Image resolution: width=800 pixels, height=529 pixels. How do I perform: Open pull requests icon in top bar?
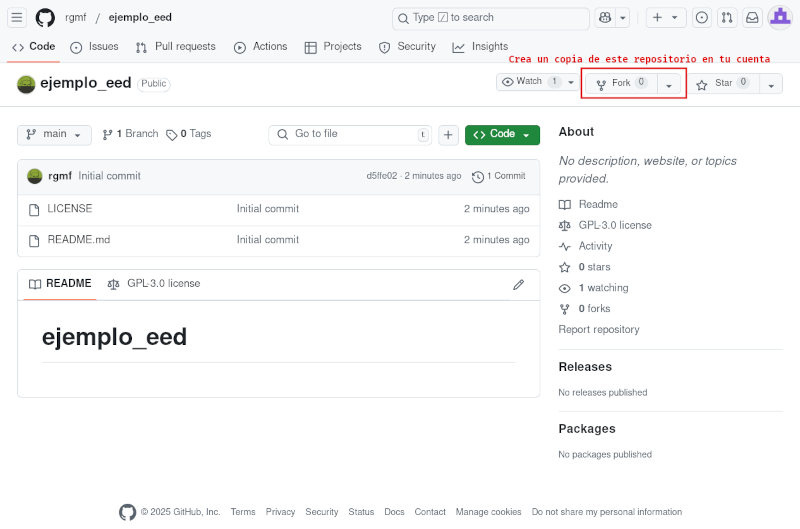click(727, 18)
